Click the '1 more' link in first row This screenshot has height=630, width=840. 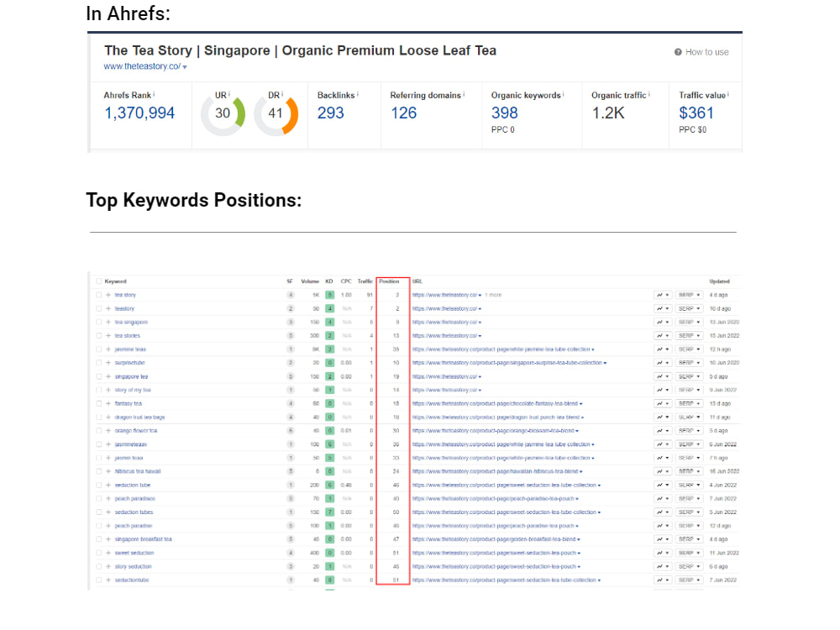tap(493, 295)
